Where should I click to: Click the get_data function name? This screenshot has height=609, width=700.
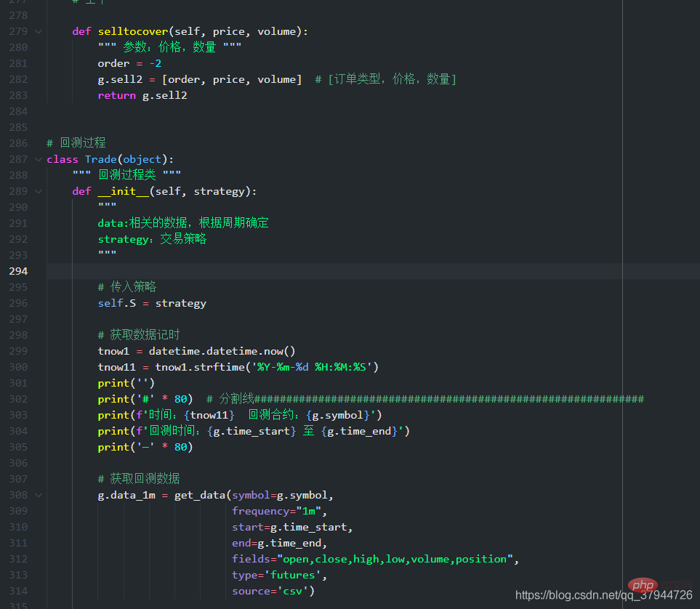tap(200, 495)
